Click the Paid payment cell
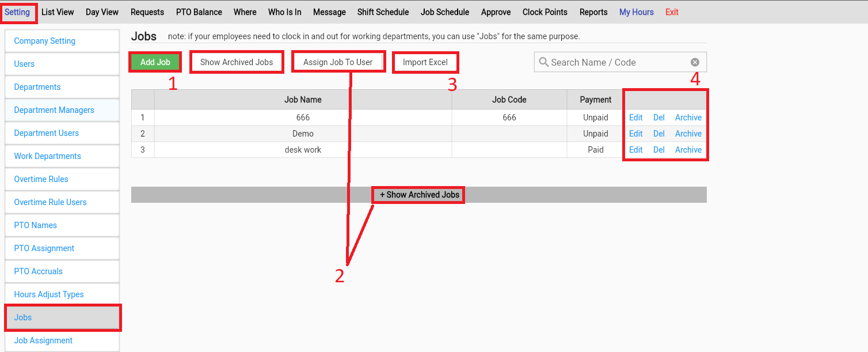 click(596, 150)
